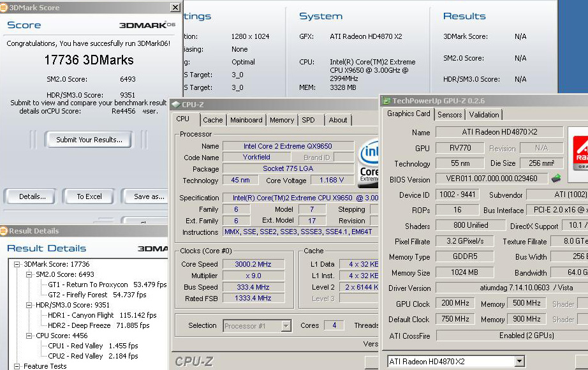Open the Sensors tab in GPU-Z
This screenshot has width=588, height=370.
point(450,115)
